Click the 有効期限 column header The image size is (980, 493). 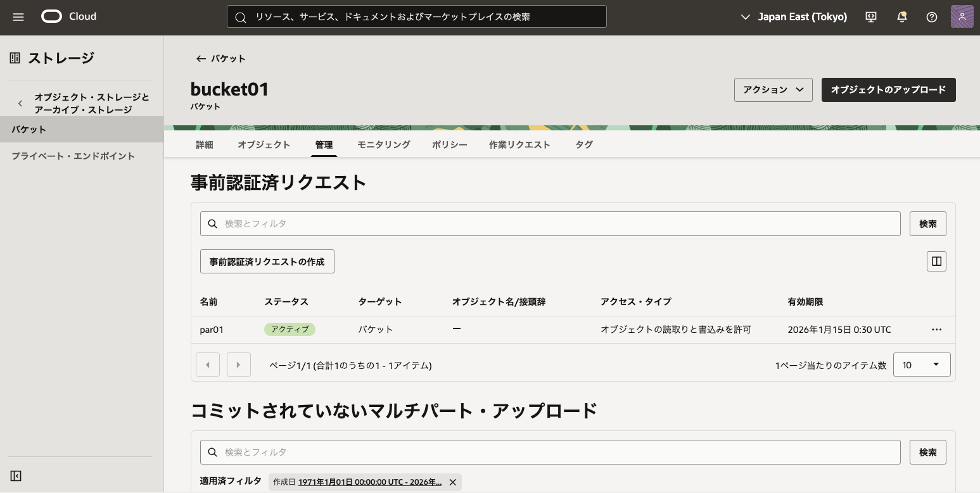click(805, 302)
